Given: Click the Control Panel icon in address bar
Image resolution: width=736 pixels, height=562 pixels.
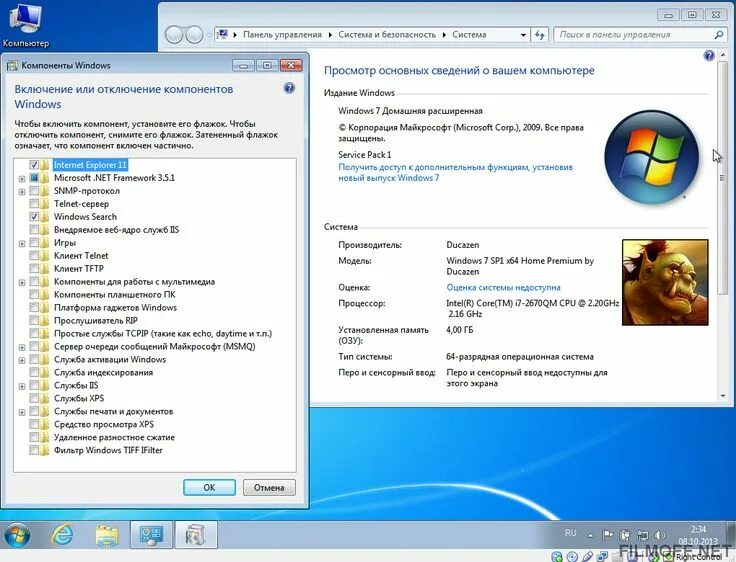Looking at the screenshot, I should click(x=222, y=34).
